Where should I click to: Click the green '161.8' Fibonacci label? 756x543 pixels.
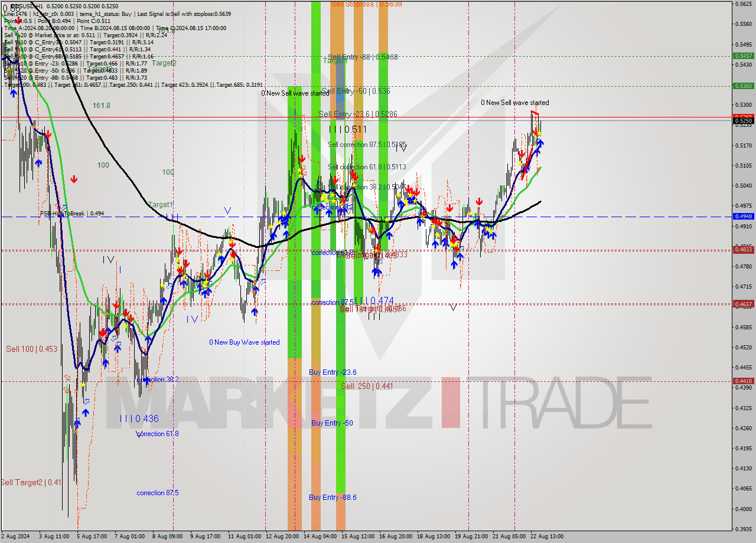pyautogui.click(x=101, y=105)
